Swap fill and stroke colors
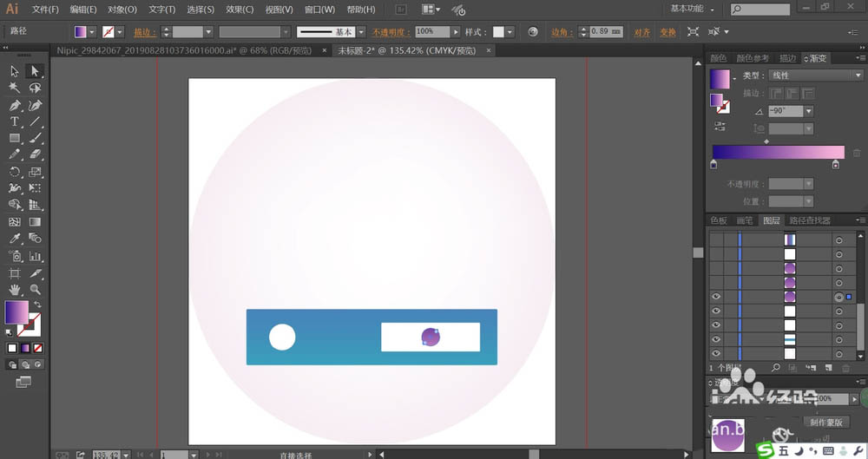This screenshot has height=459, width=868. (x=37, y=305)
